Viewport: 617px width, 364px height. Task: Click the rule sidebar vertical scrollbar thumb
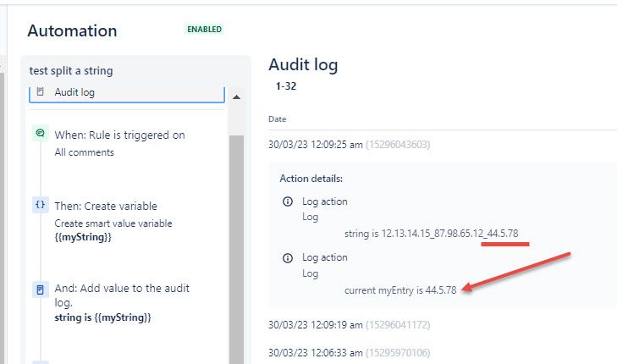236,250
